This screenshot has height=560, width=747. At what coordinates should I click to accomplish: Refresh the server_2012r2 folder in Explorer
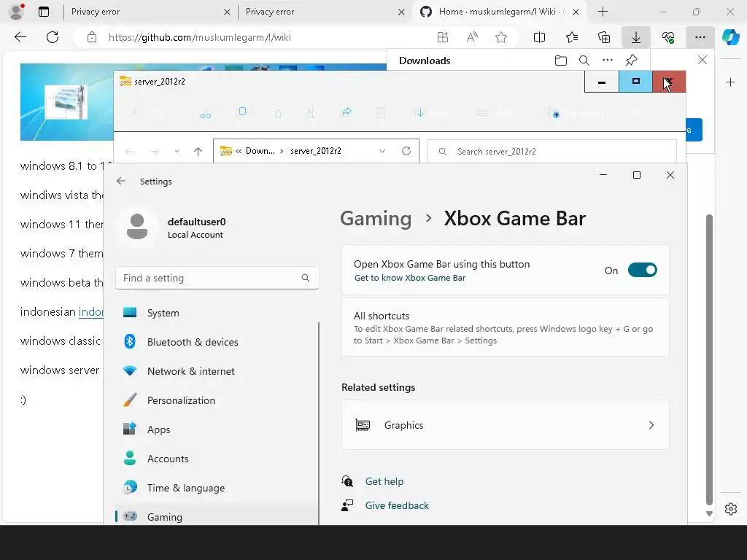pos(406,151)
